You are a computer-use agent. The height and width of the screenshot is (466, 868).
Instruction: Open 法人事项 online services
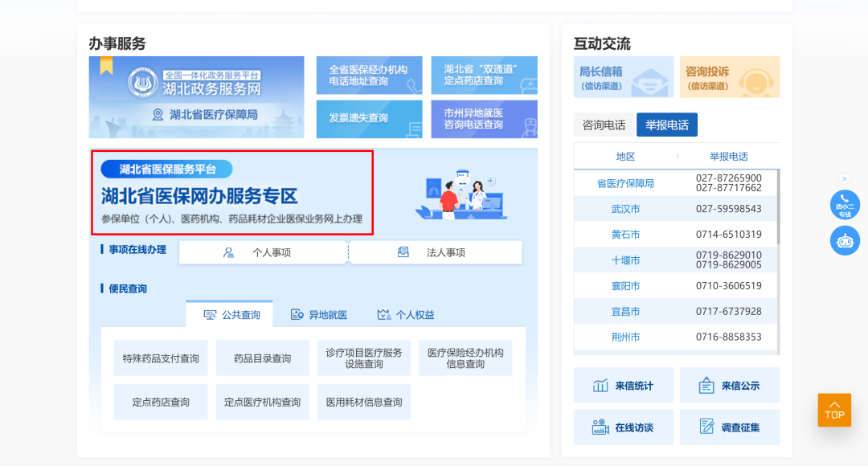[x=436, y=252]
